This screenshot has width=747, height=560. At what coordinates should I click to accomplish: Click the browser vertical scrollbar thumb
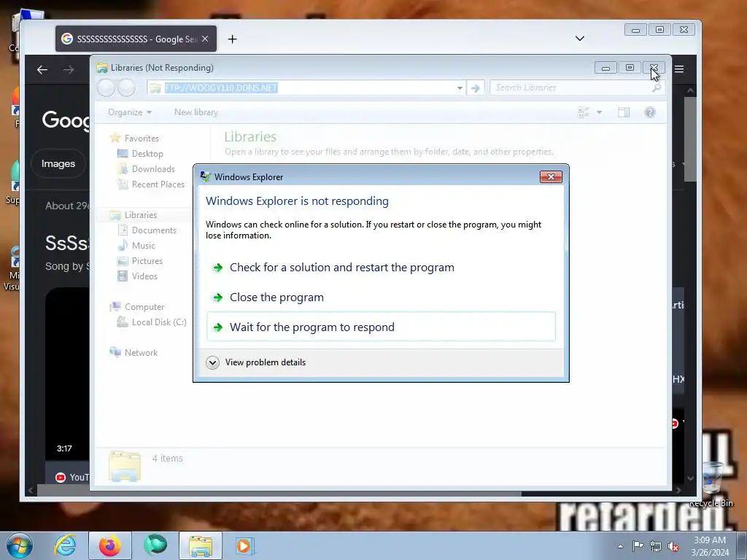tap(690, 139)
